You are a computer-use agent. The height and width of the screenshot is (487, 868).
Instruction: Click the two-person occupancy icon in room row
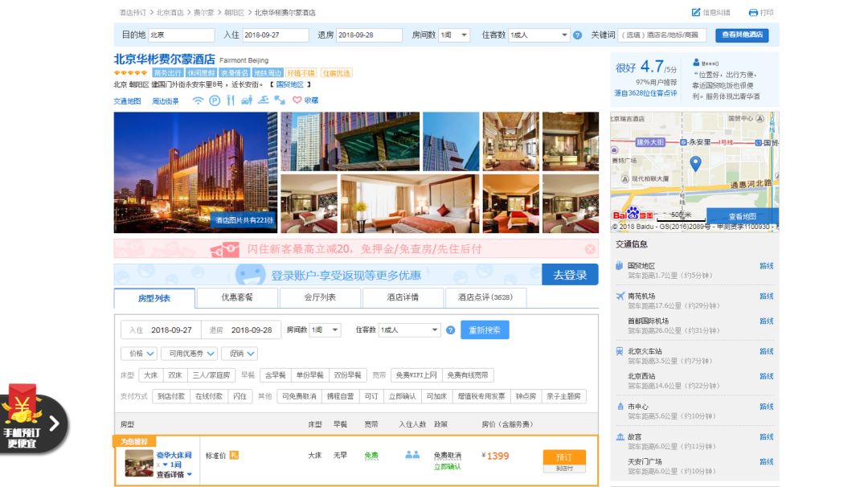click(412, 455)
